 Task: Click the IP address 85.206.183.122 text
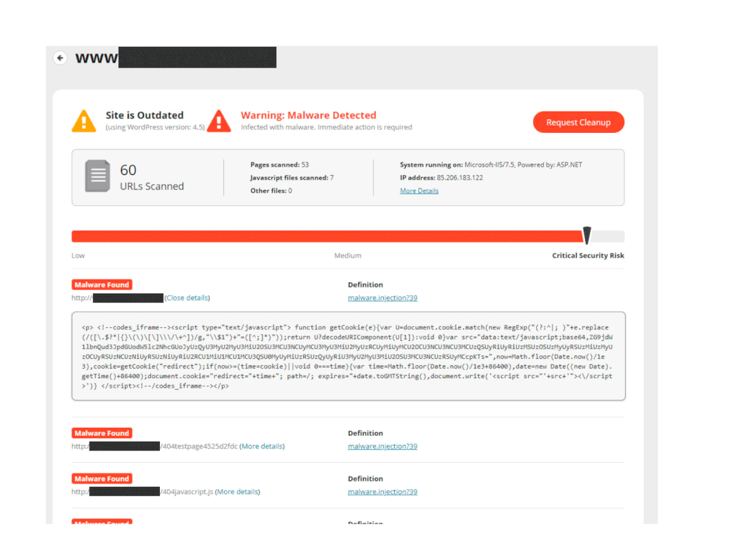(x=441, y=178)
